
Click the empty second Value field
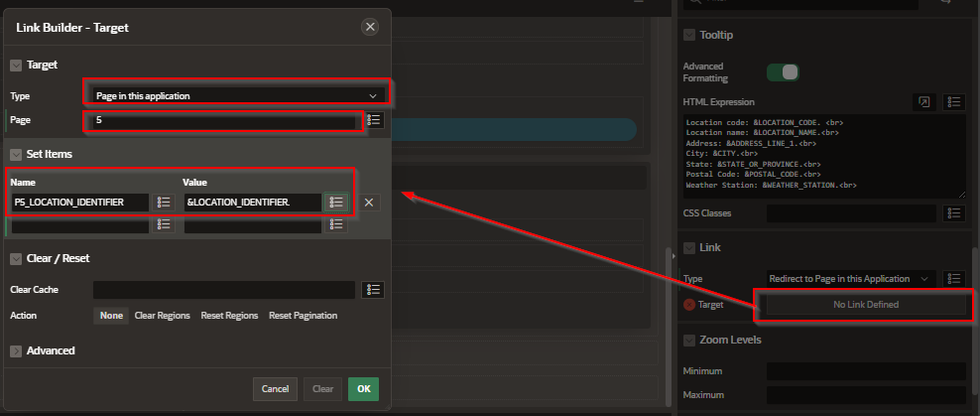tap(253, 225)
